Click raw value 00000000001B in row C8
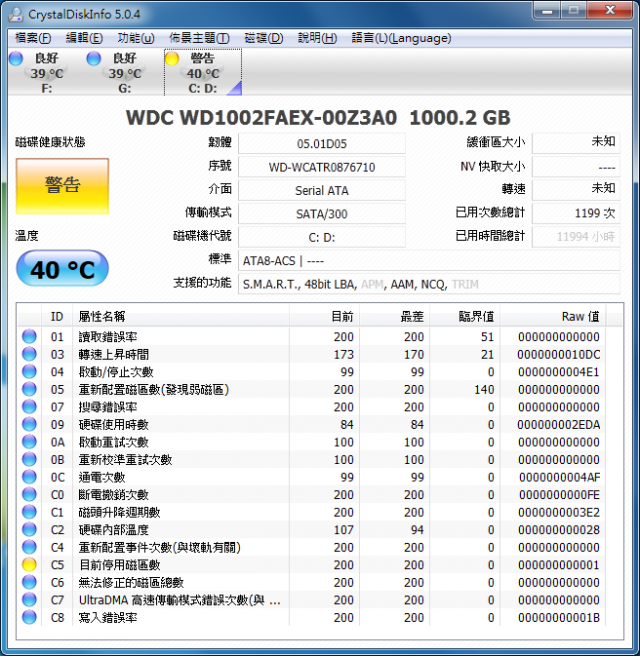 click(559, 618)
